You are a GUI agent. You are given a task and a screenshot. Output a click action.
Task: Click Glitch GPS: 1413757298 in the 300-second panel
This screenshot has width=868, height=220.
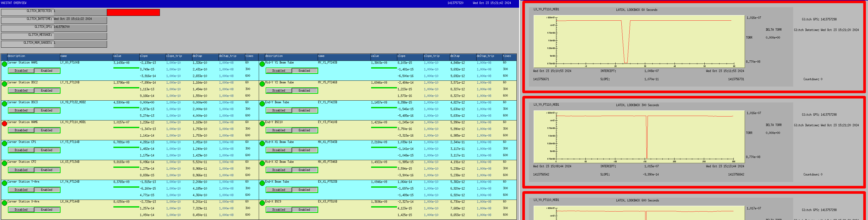819,115
